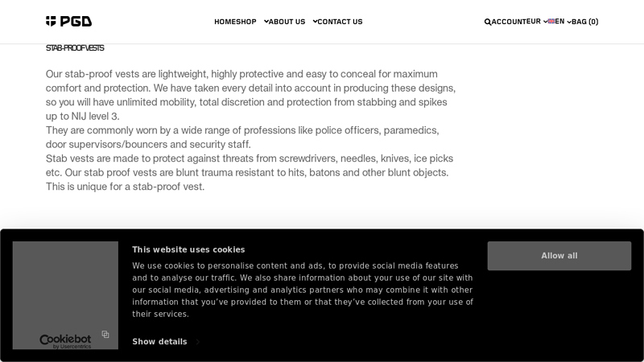This screenshot has width=644, height=362.
Task: Go to the HOME menu item
Action: tap(225, 22)
